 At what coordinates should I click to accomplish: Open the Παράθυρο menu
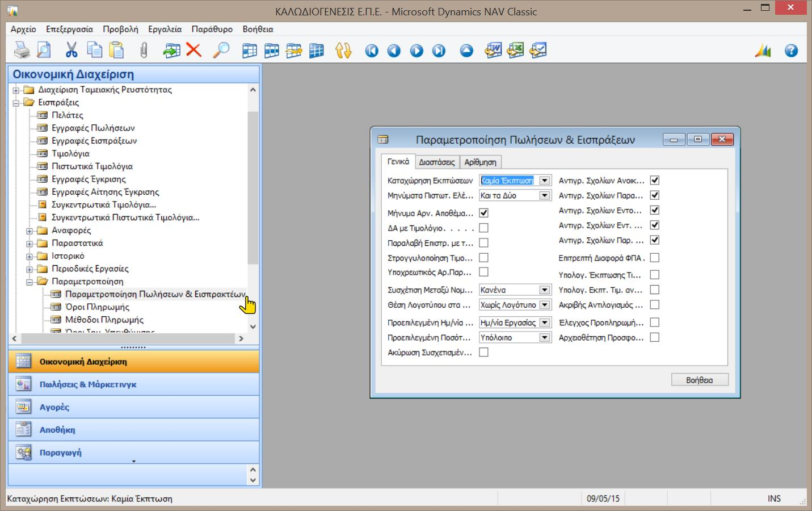coord(212,29)
